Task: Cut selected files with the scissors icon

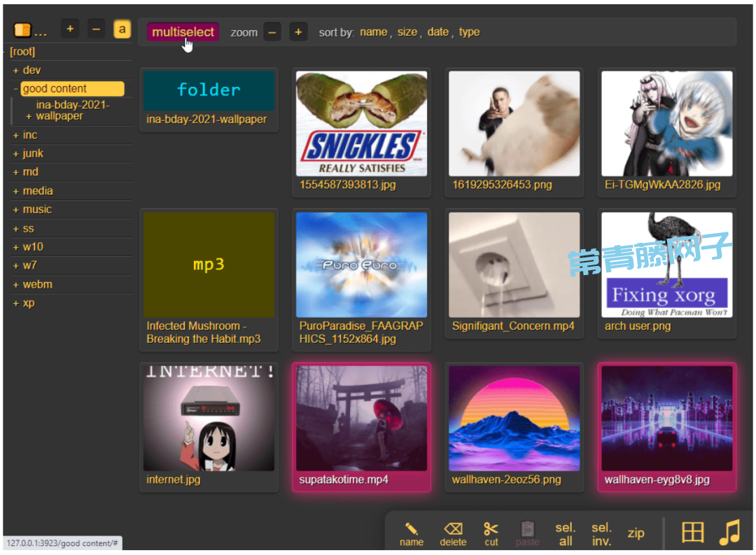Action: click(x=491, y=533)
